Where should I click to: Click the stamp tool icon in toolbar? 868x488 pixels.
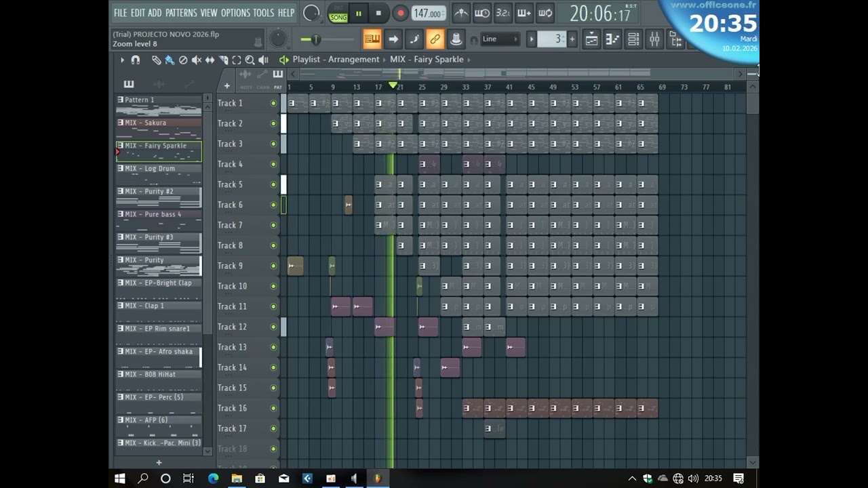(456, 39)
